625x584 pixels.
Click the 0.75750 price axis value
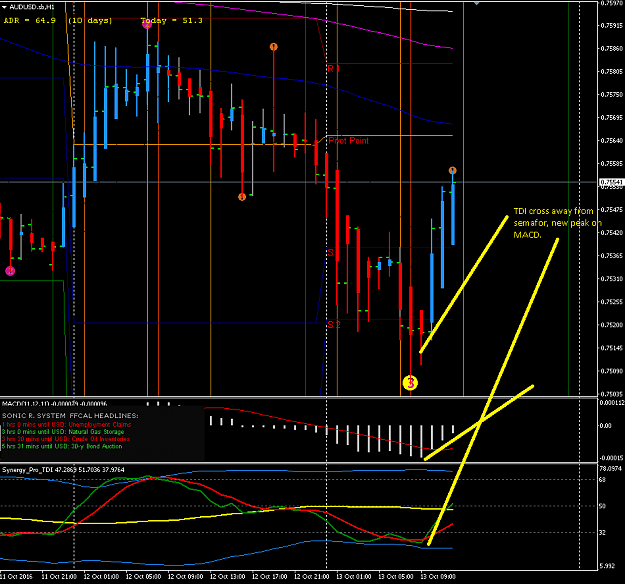tap(612, 94)
